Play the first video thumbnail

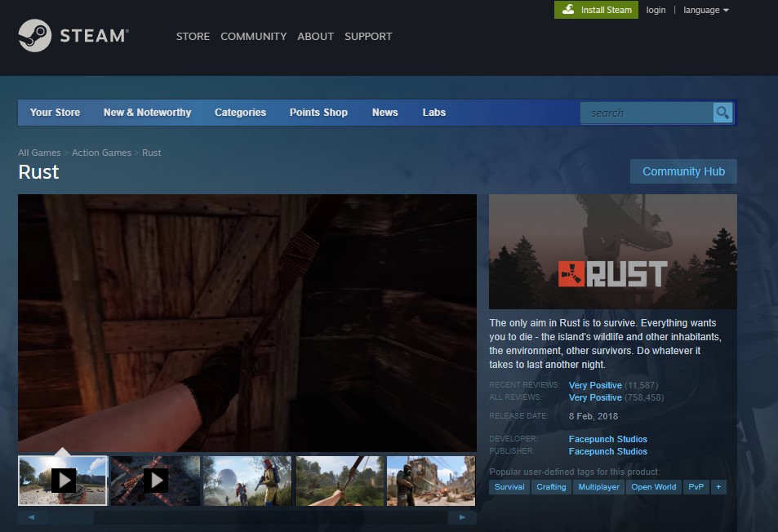(63, 481)
